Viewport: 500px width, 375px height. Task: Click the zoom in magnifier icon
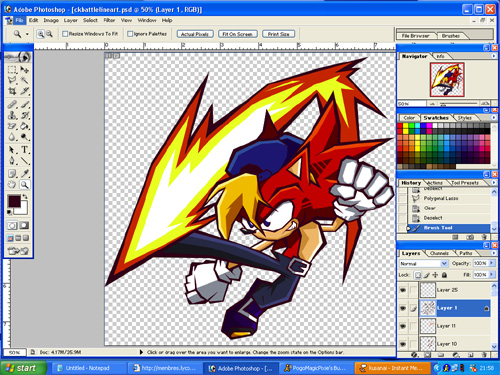tap(41, 34)
